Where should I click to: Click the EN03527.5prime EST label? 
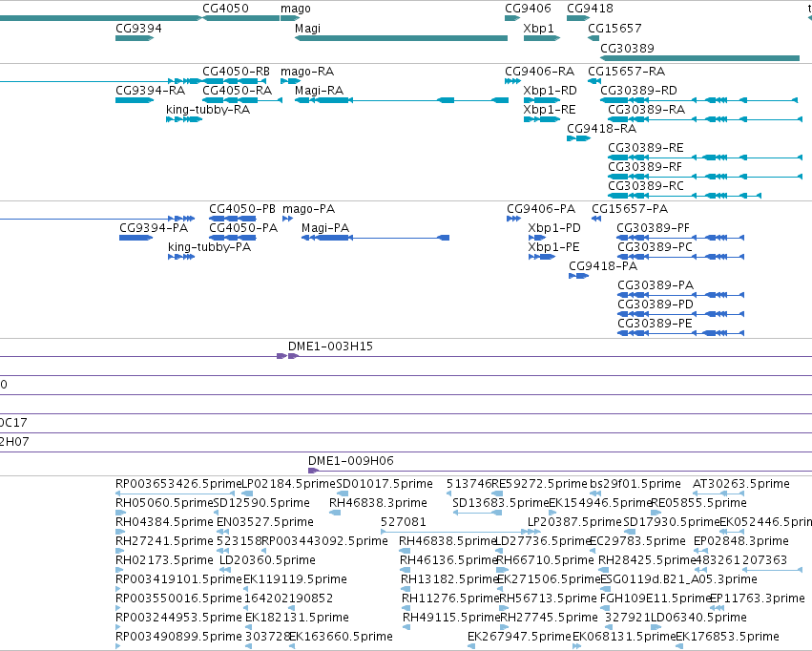pyautogui.click(x=265, y=522)
